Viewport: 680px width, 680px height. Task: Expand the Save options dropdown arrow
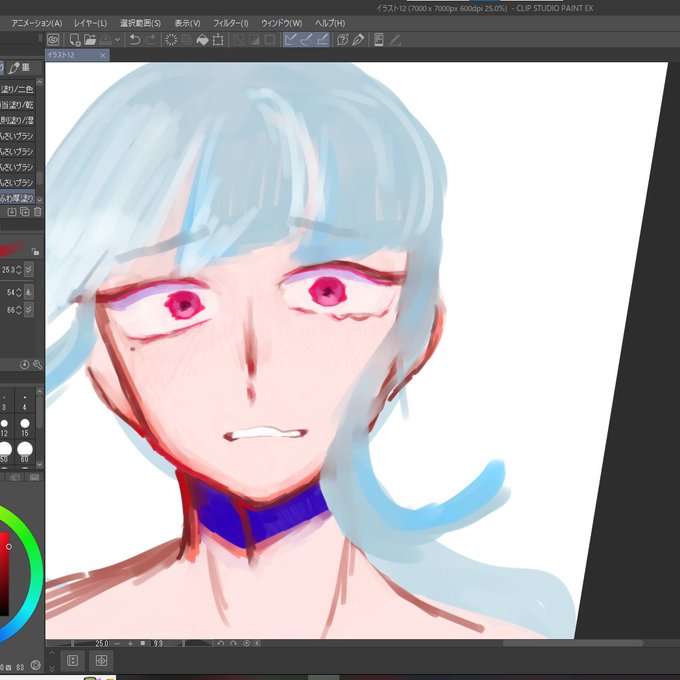pos(117,40)
